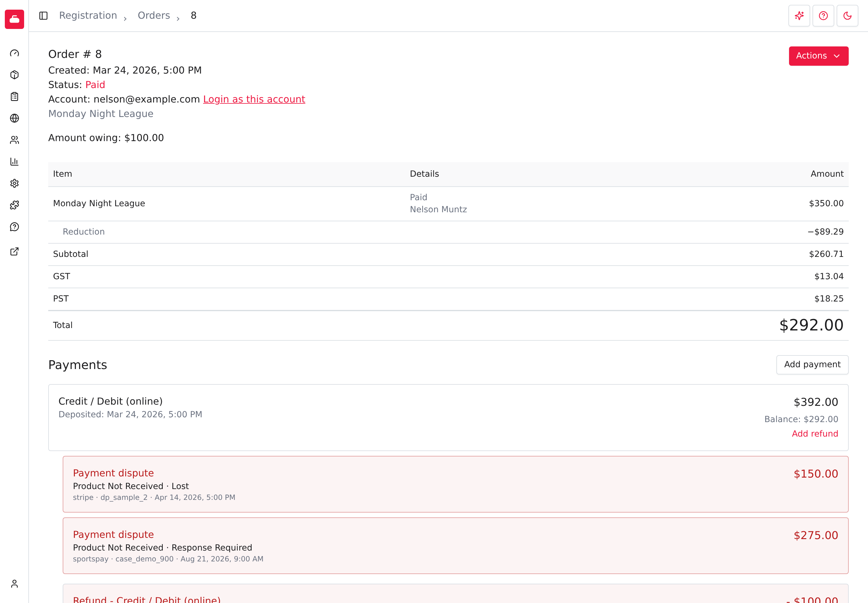Click the Order # 8 heading

coord(75,54)
